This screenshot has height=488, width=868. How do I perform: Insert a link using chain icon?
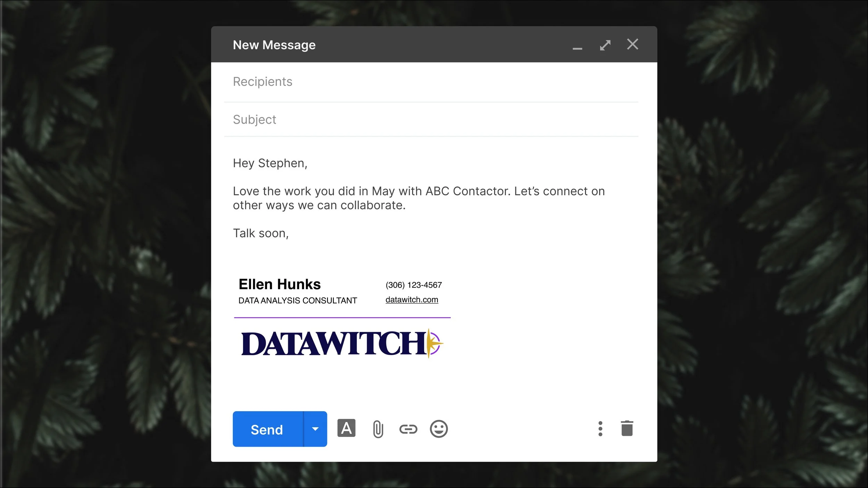(408, 429)
